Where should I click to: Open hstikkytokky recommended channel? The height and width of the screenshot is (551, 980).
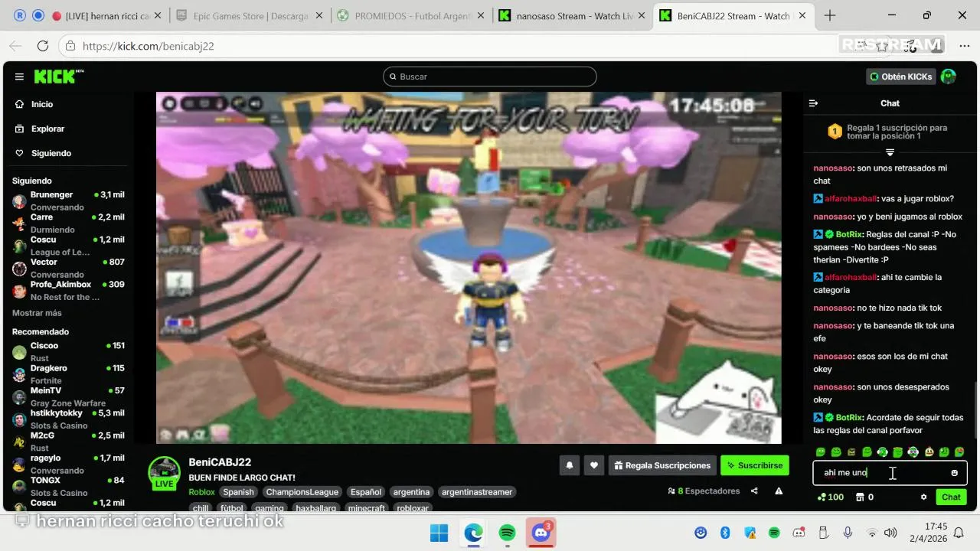(x=67, y=419)
